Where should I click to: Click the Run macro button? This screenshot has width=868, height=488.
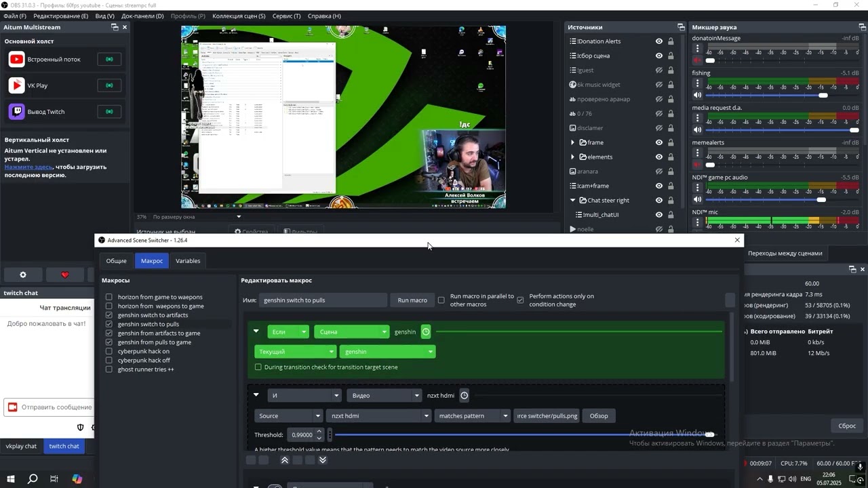(412, 300)
